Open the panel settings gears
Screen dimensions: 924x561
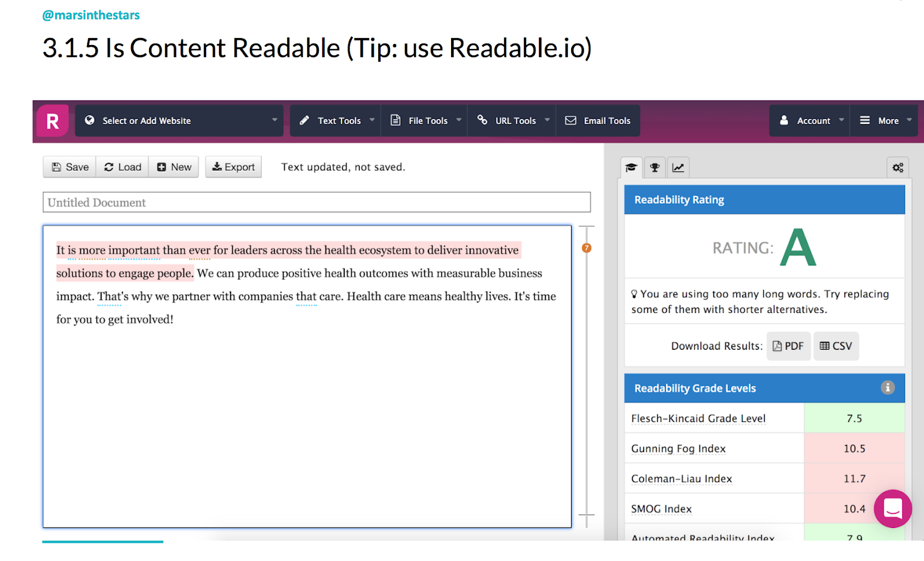click(897, 167)
